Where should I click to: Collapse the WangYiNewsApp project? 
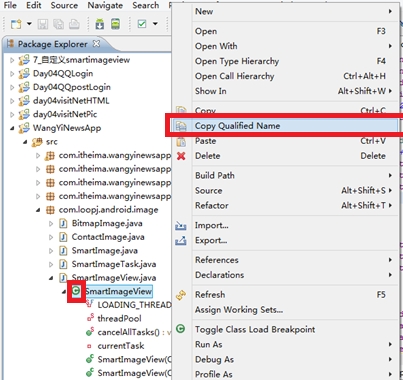12,128
